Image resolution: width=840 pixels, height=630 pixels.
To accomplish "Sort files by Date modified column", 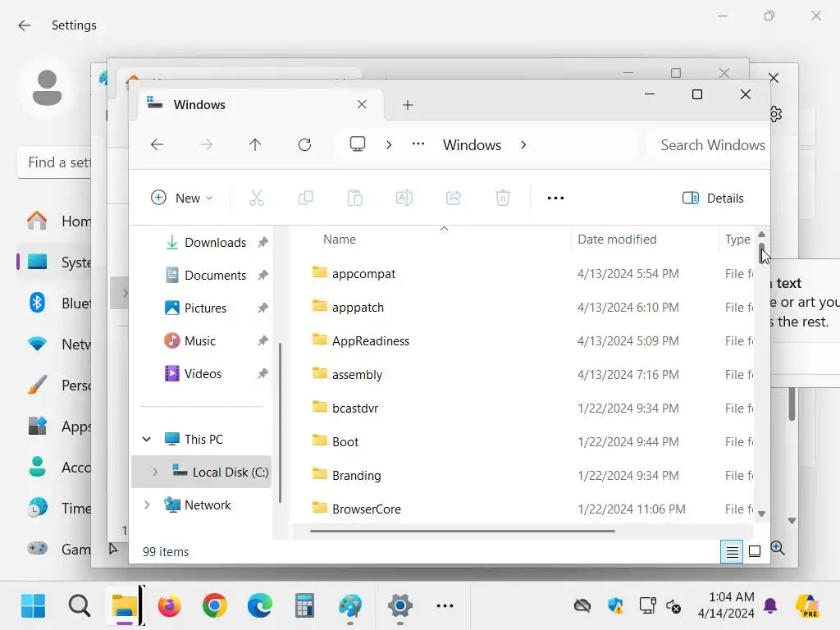I will click(617, 240).
